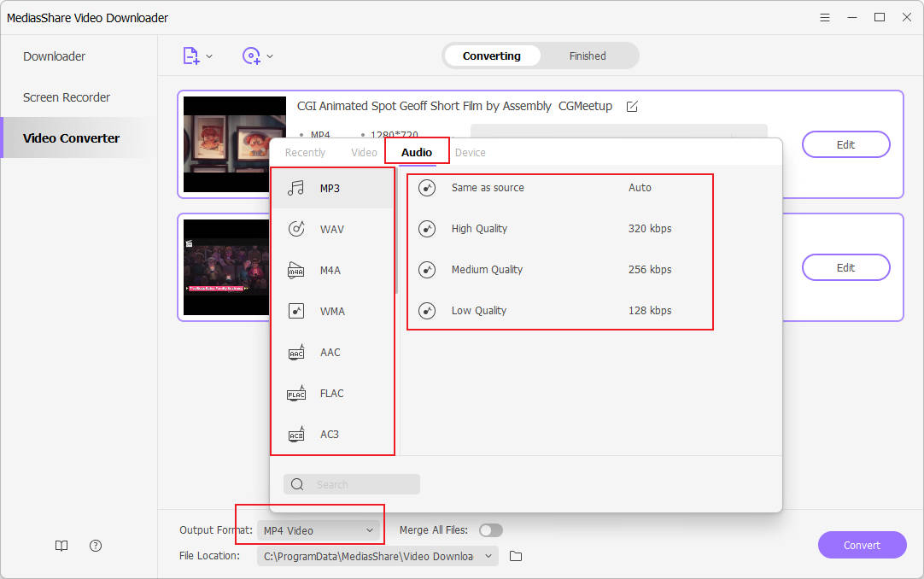Click Edit for the first video
The height and width of the screenshot is (579, 924).
(x=845, y=144)
